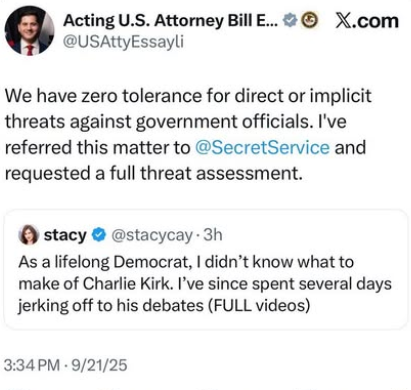Click the X logo watermark
Screen dimensions: 411x390
point(345,21)
